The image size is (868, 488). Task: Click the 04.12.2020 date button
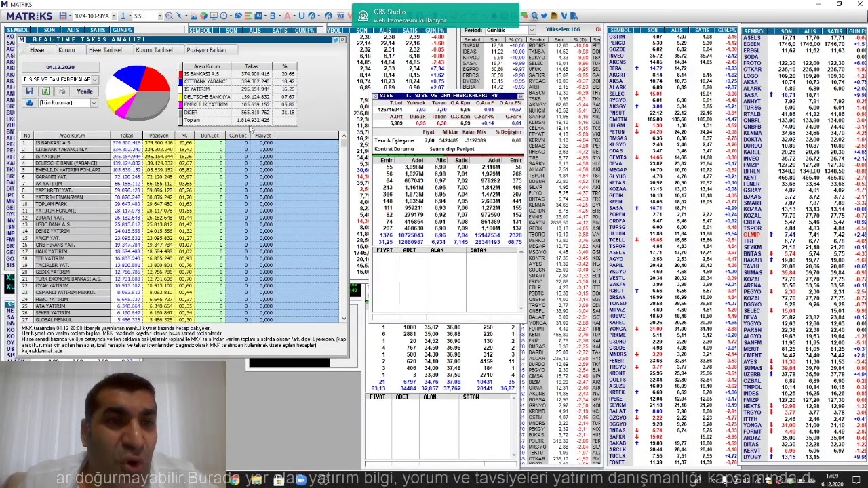pyautogui.click(x=60, y=67)
